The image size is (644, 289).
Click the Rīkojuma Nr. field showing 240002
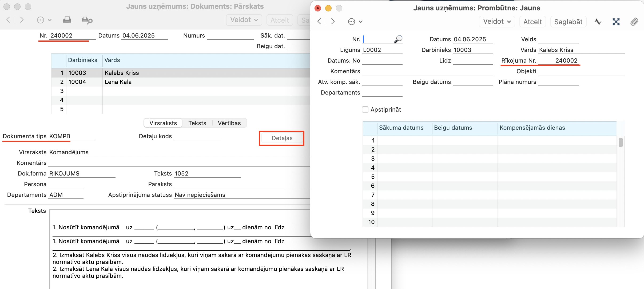pos(558,60)
